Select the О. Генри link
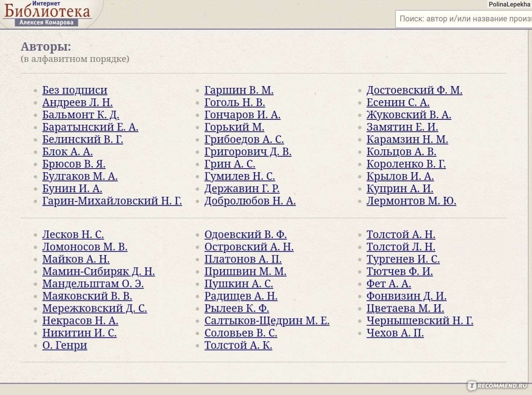 [65, 345]
